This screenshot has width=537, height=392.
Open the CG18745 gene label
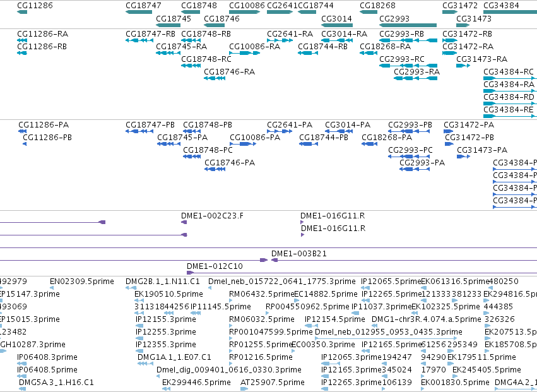point(174,18)
